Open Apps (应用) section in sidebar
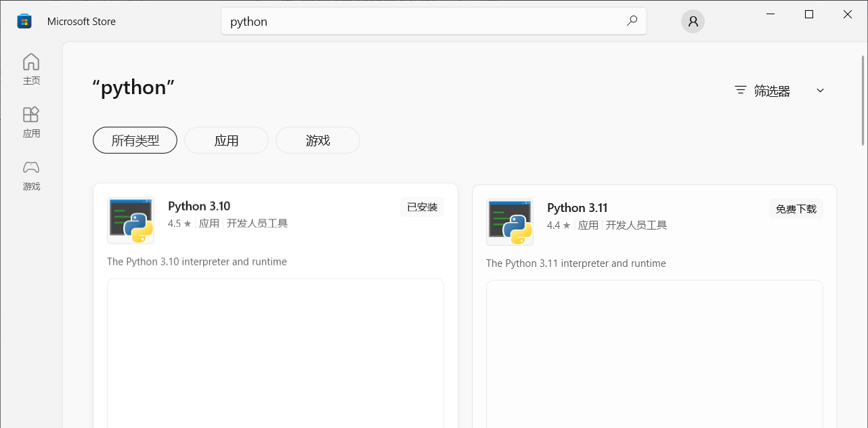This screenshot has width=868, height=428. tap(31, 122)
